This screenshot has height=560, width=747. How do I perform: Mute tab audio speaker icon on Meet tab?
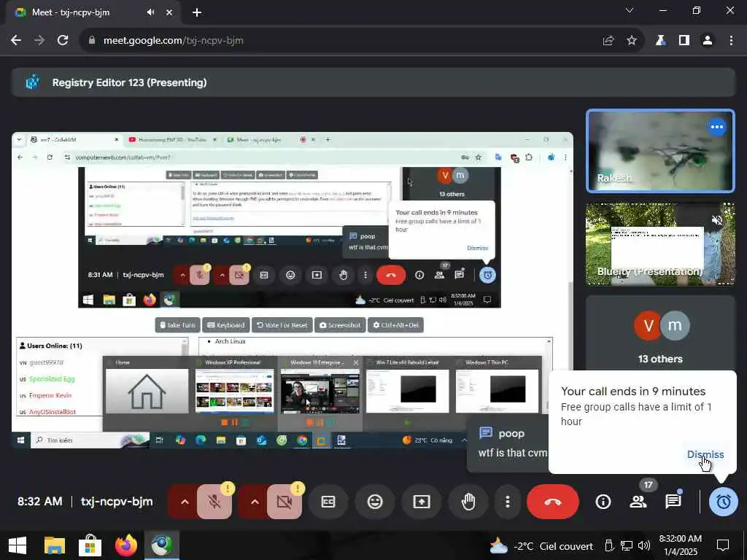tap(150, 12)
